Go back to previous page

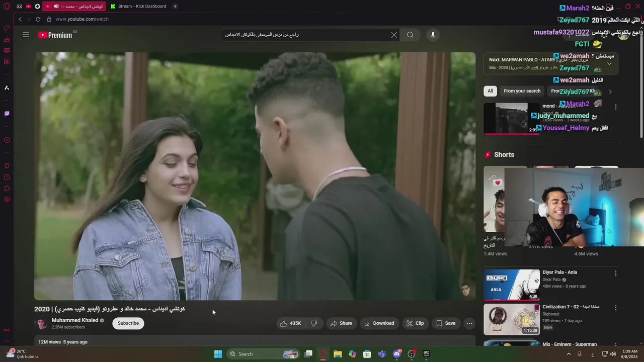(x=20, y=19)
